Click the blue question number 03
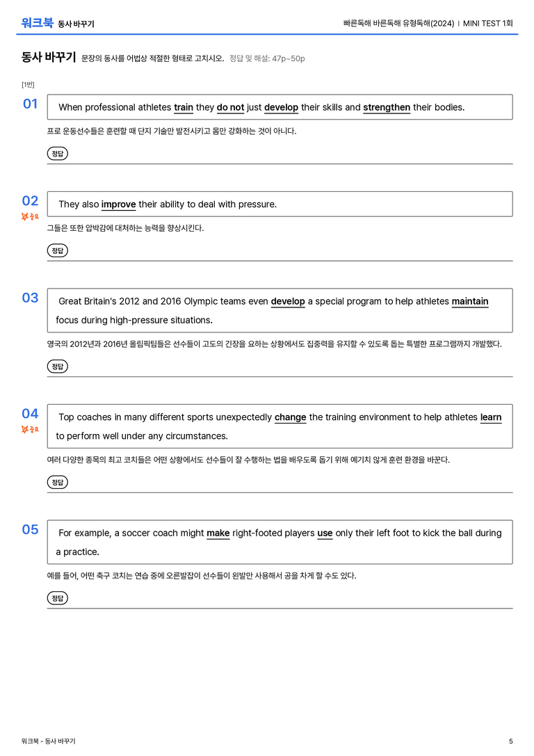 click(31, 298)
